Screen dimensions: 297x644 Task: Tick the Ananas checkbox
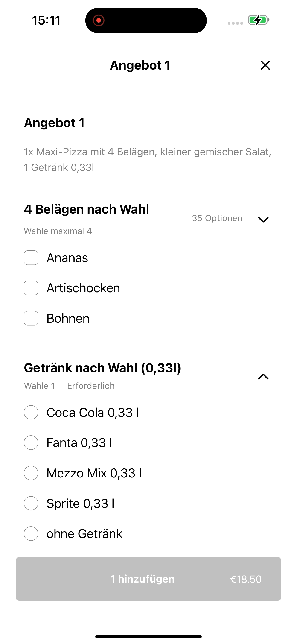pyautogui.click(x=31, y=258)
